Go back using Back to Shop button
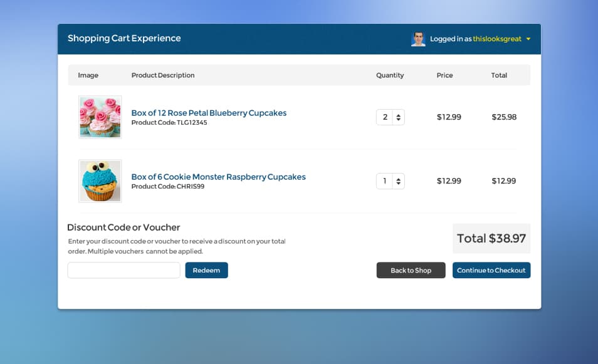The height and width of the screenshot is (364, 598). (411, 270)
